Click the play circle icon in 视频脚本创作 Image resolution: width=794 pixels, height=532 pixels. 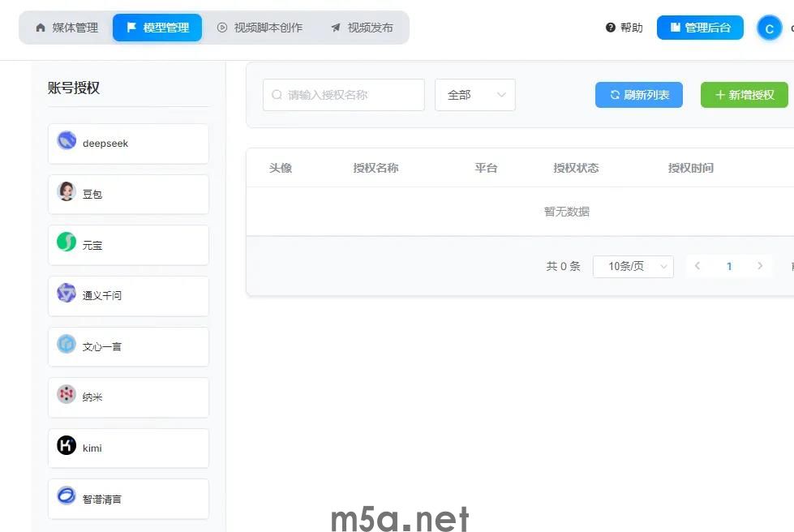221,28
